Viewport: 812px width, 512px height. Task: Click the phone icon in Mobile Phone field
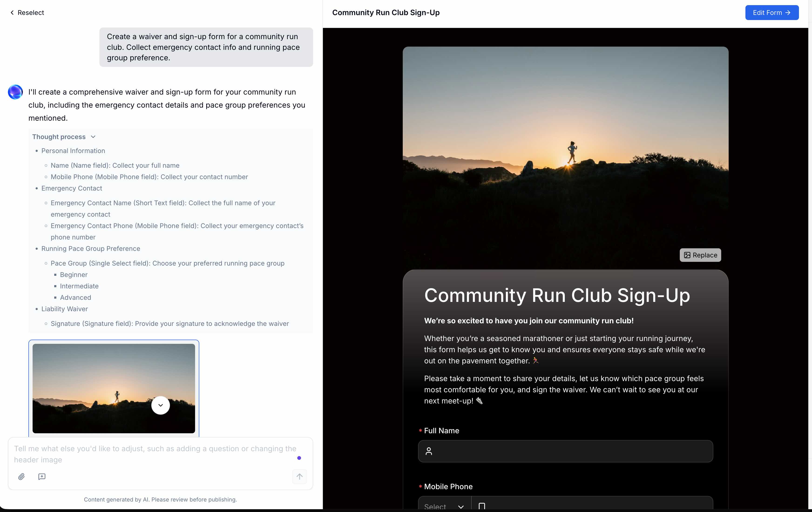click(x=481, y=506)
